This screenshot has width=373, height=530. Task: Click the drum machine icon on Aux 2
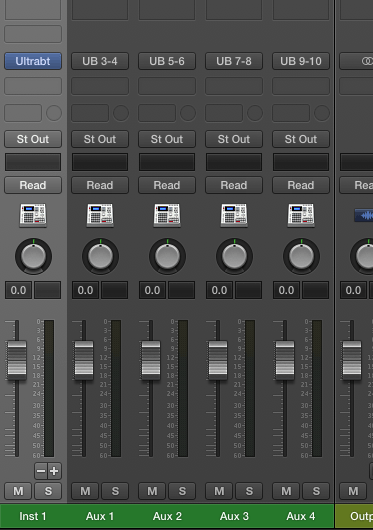point(167,215)
